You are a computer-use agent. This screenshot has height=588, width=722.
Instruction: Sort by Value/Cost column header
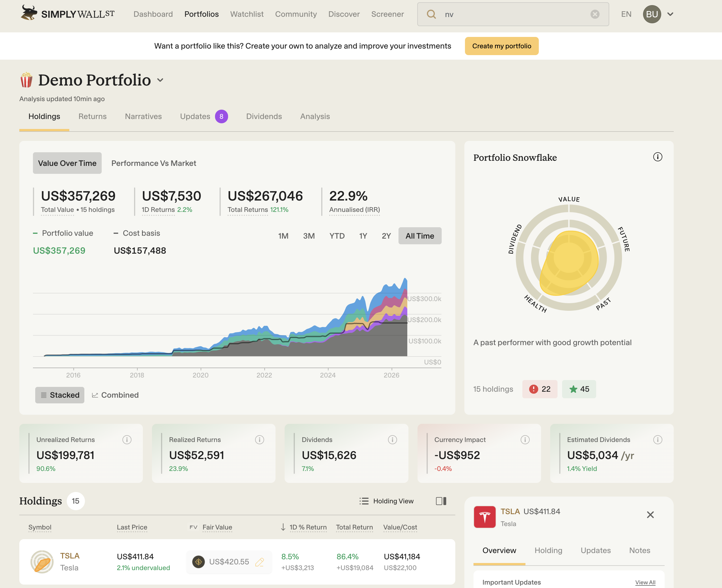coord(400,527)
